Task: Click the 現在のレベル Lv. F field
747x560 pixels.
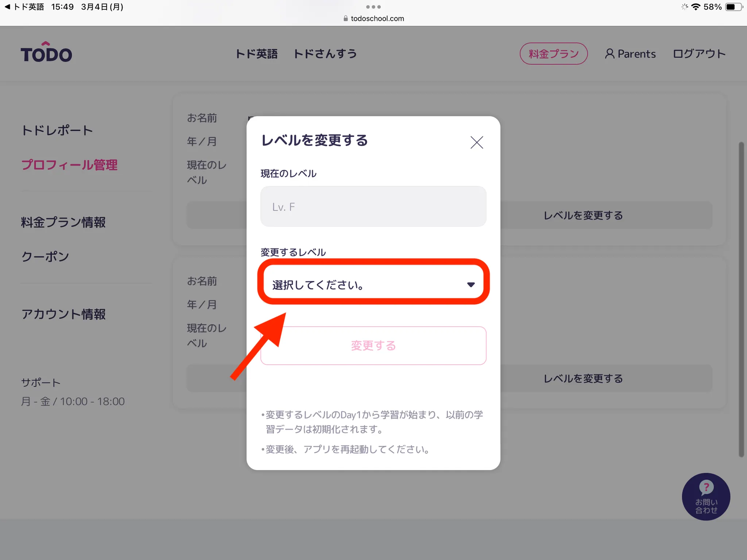Action: (373, 207)
